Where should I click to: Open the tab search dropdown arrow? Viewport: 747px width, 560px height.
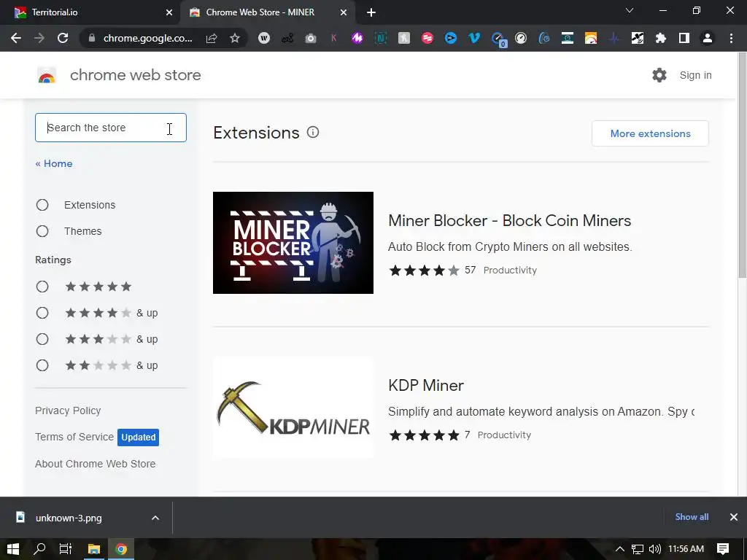point(630,10)
